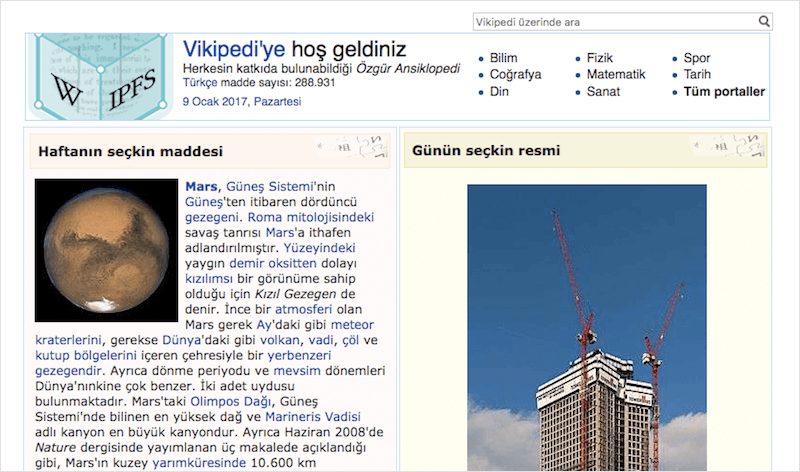Open the Bilim portal
The image size is (800, 472).
pyautogui.click(x=504, y=58)
